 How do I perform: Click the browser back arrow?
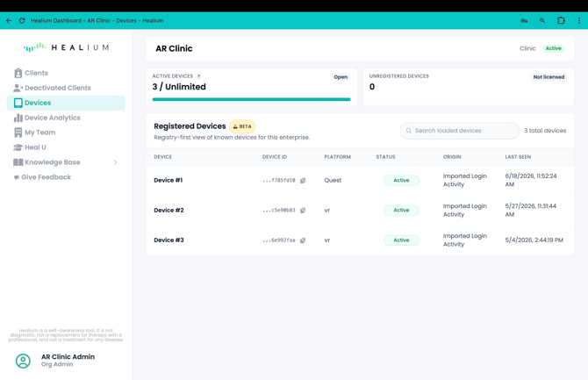[9, 21]
